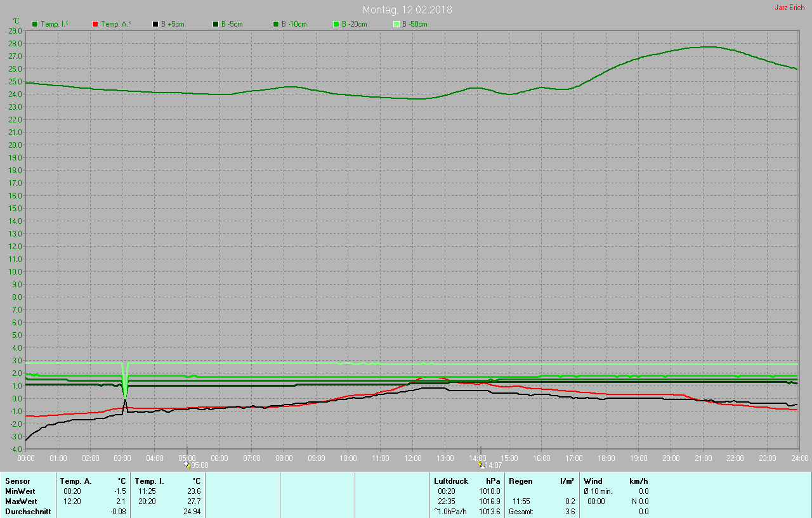Image resolution: width=812 pixels, height=518 pixels.
Task: Click the 18:00 tick on time axis
Action: click(606, 458)
